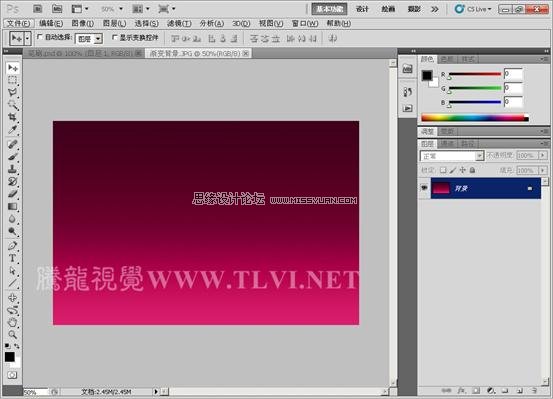
Task: Select the Brush tool
Action: pos(13,156)
